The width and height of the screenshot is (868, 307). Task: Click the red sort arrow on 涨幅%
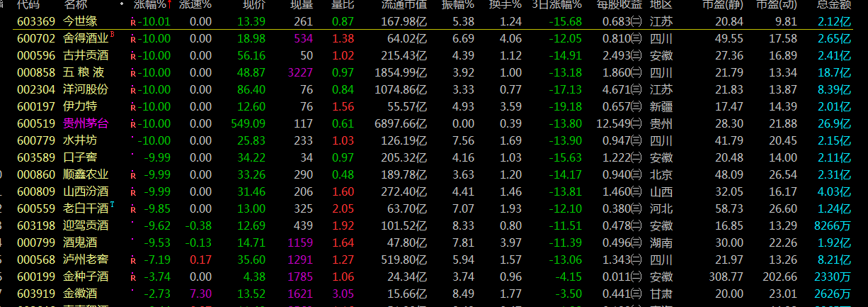tap(169, 4)
